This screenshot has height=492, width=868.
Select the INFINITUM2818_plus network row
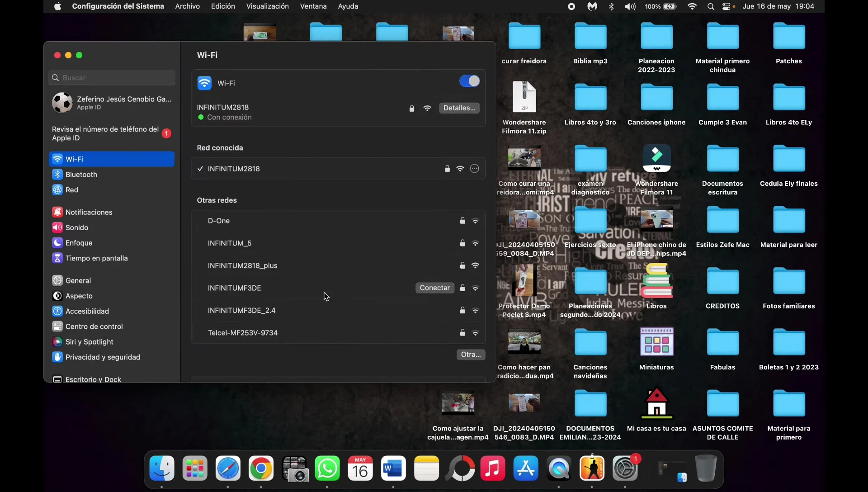[x=338, y=266]
